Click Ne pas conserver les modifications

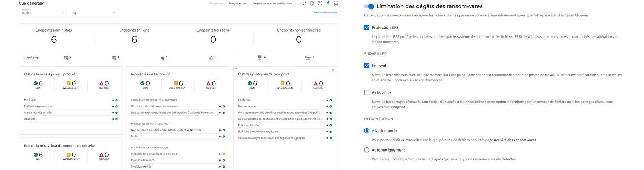(272, 4)
